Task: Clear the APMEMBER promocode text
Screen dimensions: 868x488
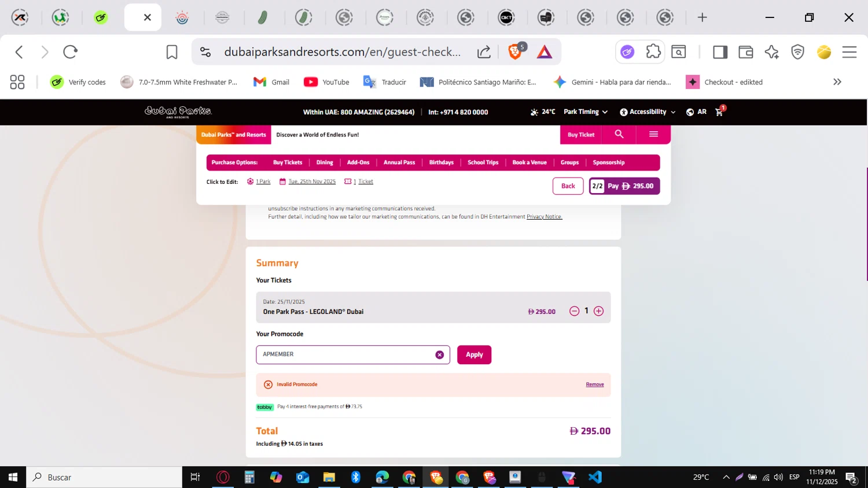Action: [440, 355]
